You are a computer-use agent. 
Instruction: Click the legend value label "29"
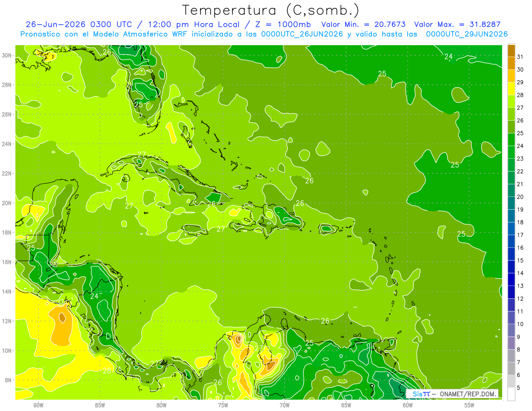(520, 82)
